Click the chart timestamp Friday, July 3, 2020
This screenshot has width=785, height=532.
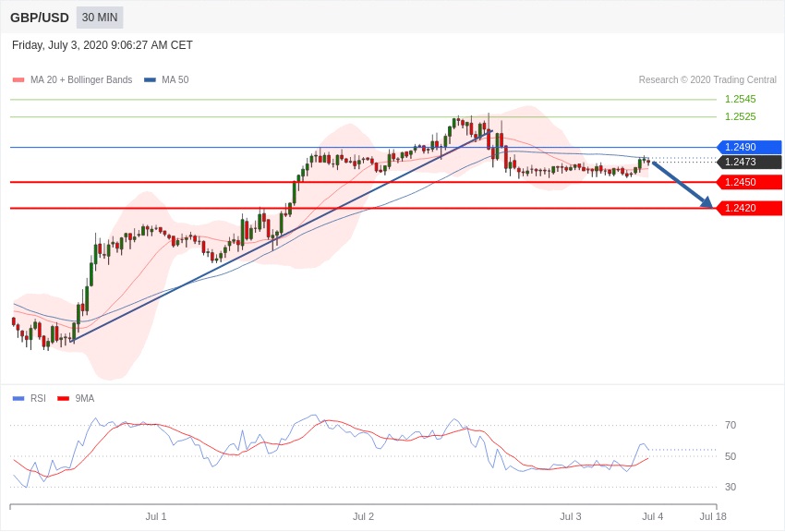pos(103,45)
